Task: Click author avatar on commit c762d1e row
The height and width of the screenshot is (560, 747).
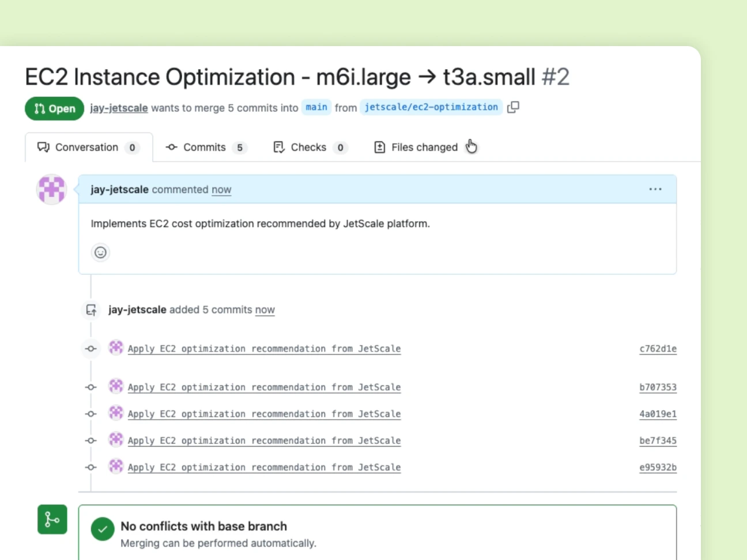Action: coord(116,347)
